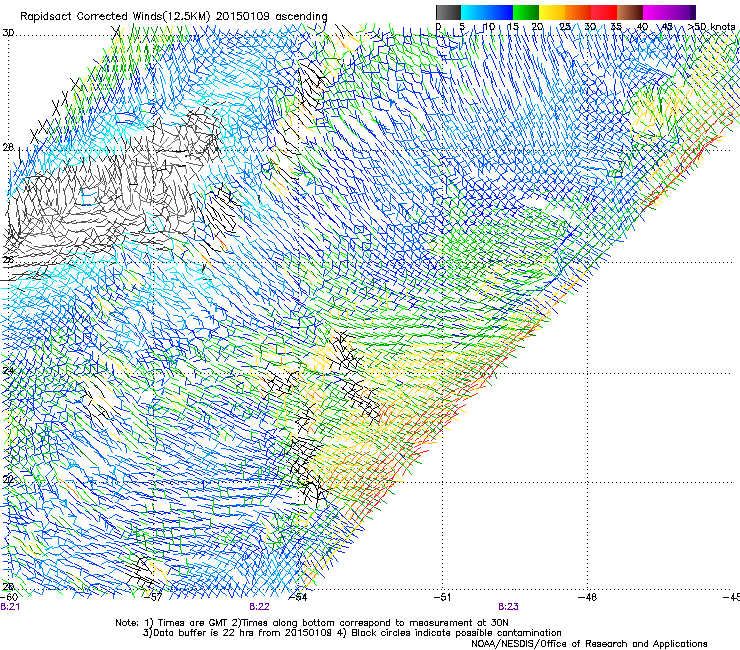Click the cyan 5-10 knots legend swatch
The height and width of the screenshot is (650, 740).
(474, 12)
